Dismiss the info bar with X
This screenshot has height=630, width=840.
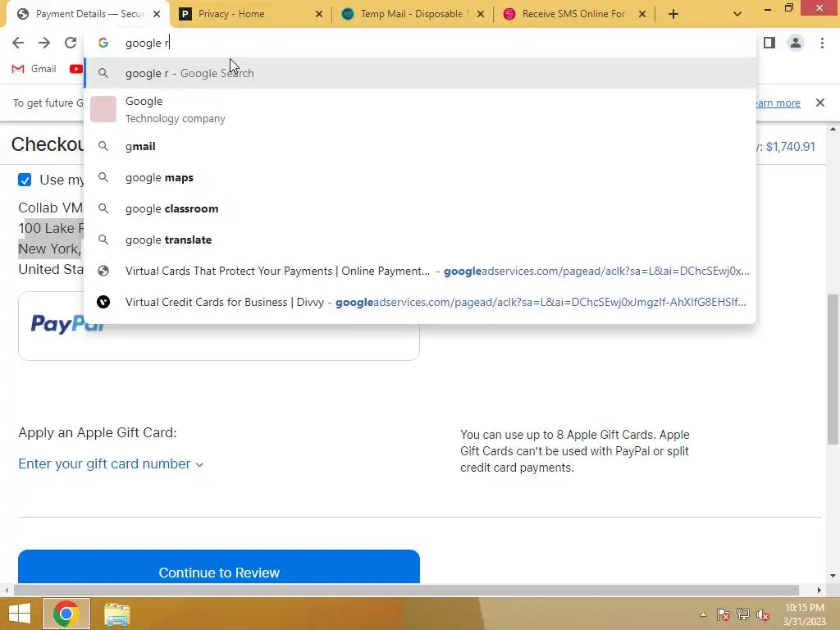coord(819,103)
